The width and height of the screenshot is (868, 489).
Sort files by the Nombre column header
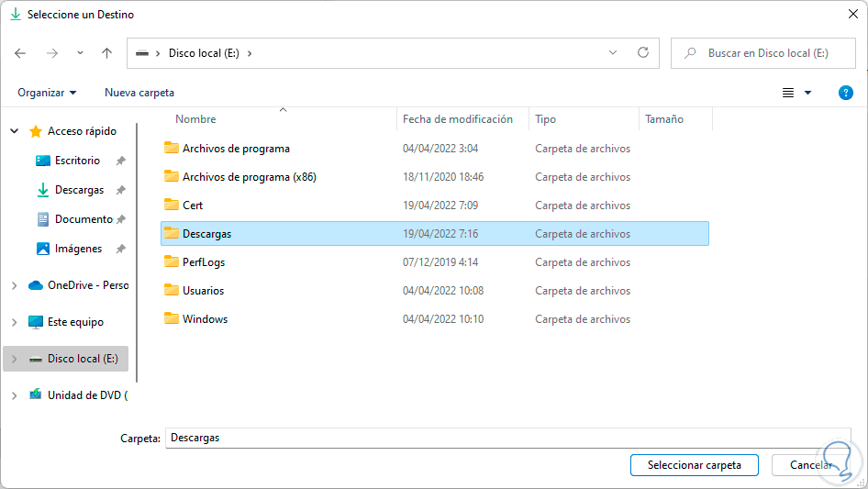point(195,119)
